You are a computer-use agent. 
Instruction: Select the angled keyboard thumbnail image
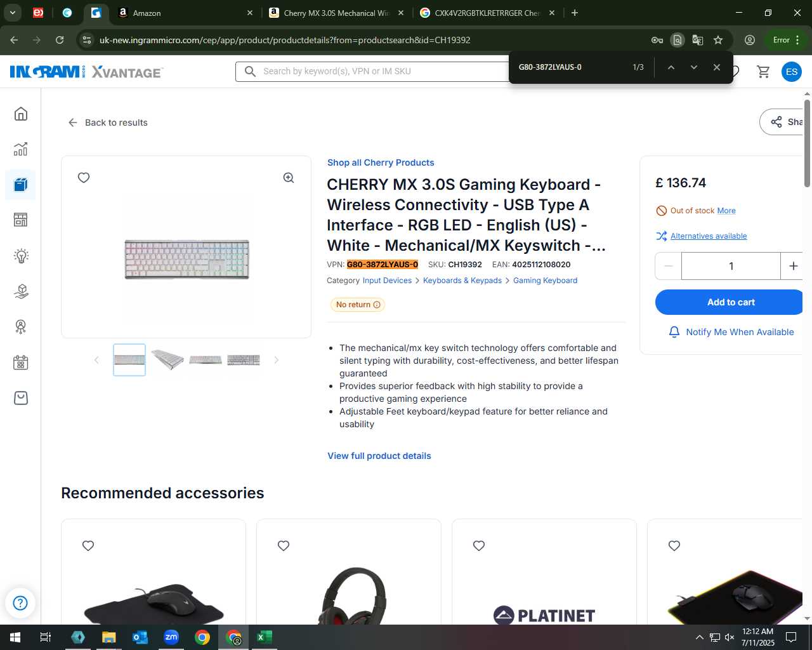coord(167,360)
